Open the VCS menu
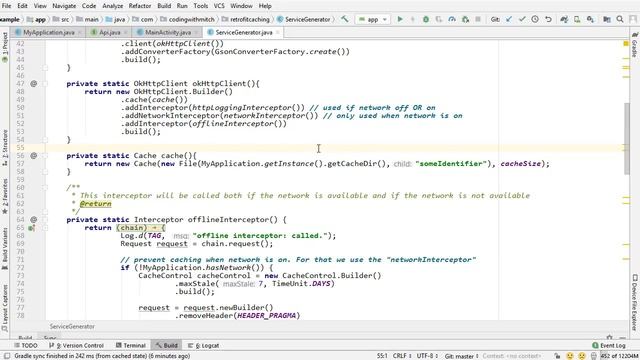 (x=219, y=6)
